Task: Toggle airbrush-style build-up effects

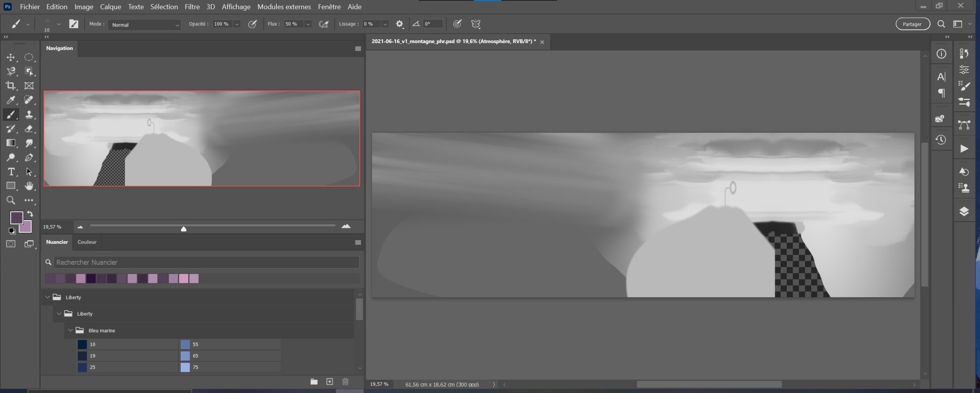Action: pos(323,24)
